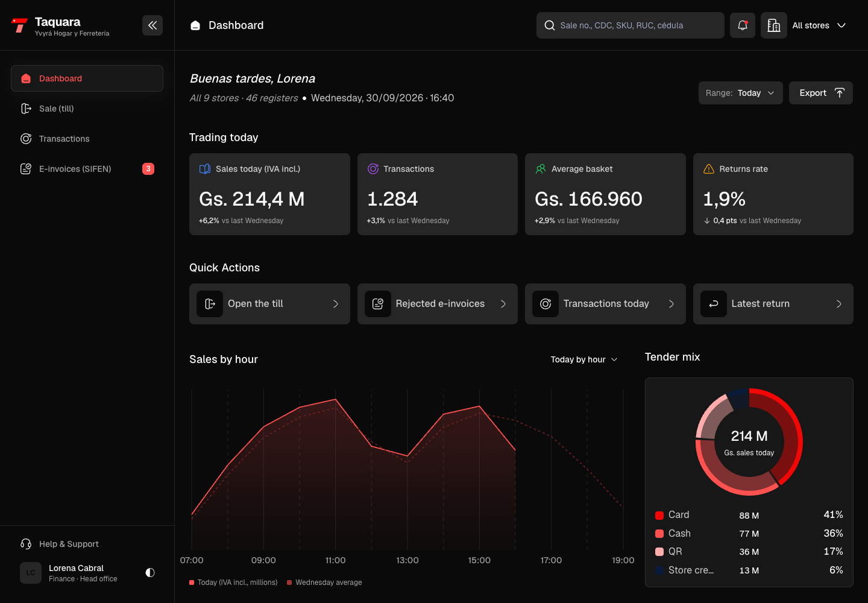Click the chevron on Rejected e-invoices
This screenshot has height=603, width=868.
click(503, 304)
